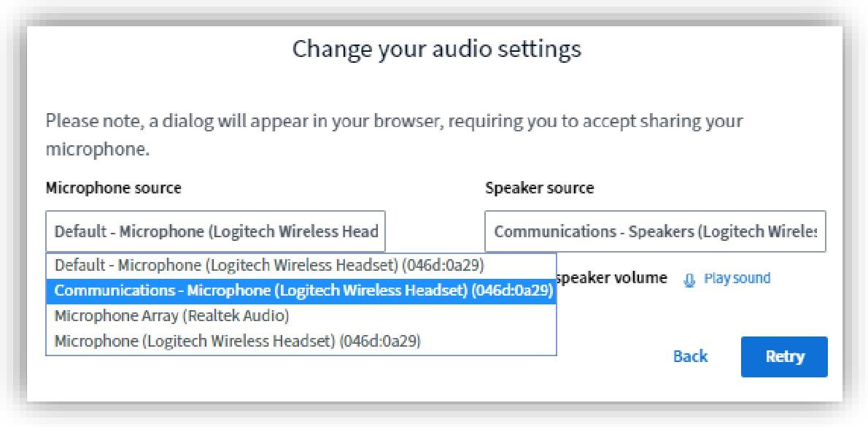Click the "Please note, a dialog" notice line
Screen dimensions: 868x427
pyautogui.click(x=394, y=120)
